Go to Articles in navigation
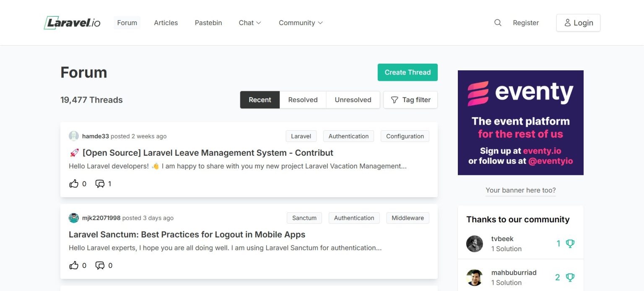 pyautogui.click(x=166, y=23)
